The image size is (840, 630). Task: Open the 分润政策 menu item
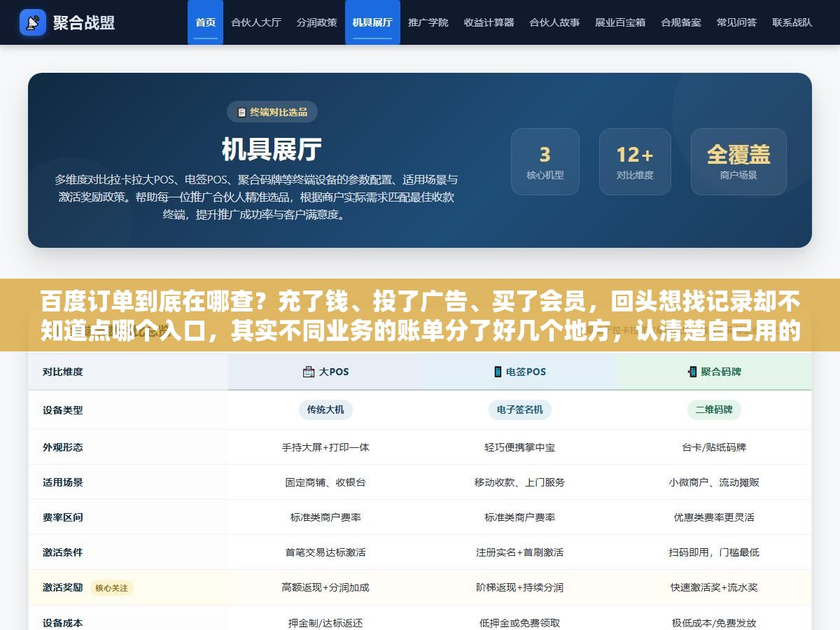point(316,22)
